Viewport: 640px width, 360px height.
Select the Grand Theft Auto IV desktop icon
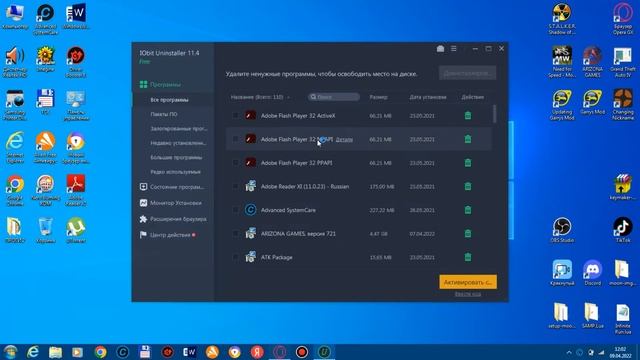click(623, 62)
